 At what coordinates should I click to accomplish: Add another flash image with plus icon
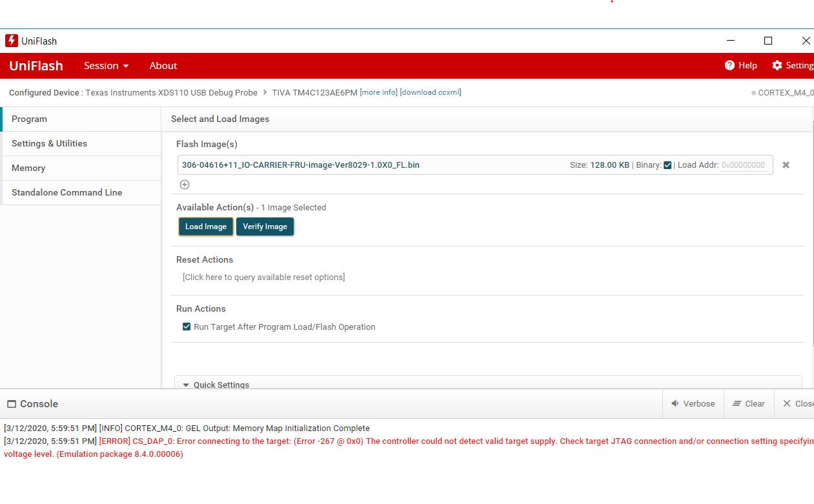click(185, 185)
